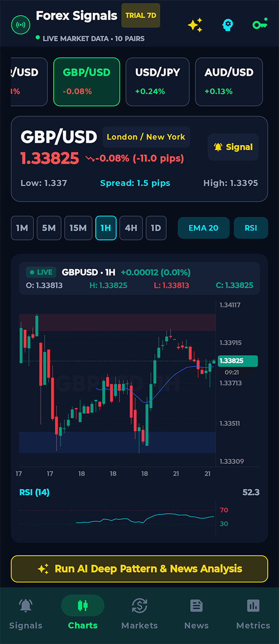
Task: Click the TRIAL 7D badge
Action: click(x=141, y=16)
